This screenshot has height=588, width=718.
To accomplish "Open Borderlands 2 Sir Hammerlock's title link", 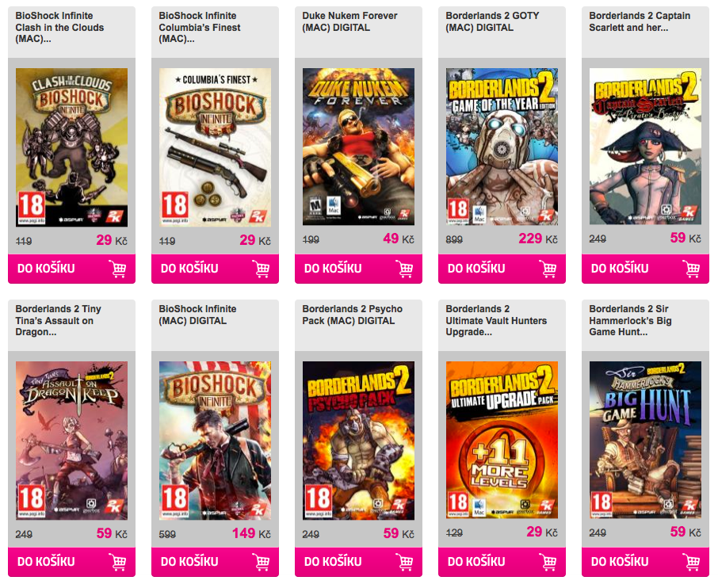I will click(x=630, y=320).
